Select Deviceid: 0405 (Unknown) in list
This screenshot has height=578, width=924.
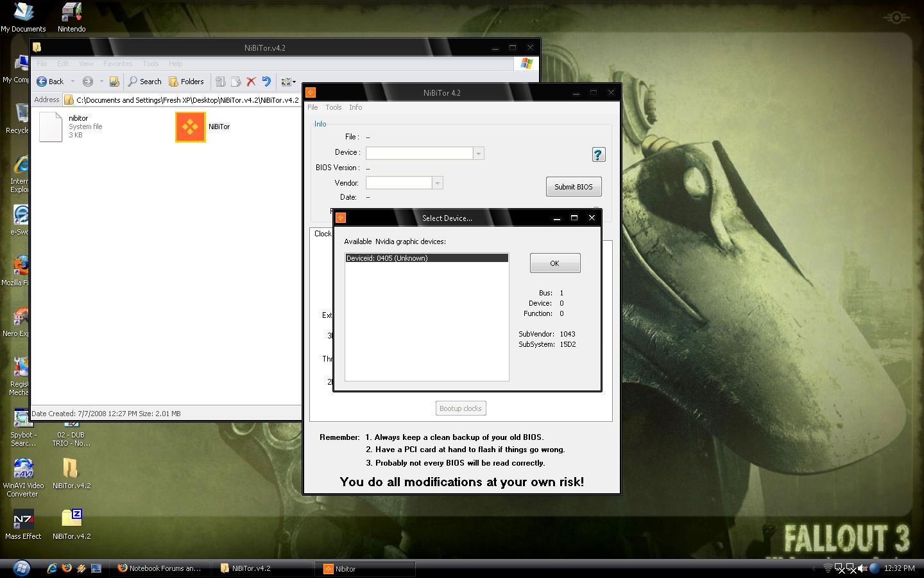427,258
